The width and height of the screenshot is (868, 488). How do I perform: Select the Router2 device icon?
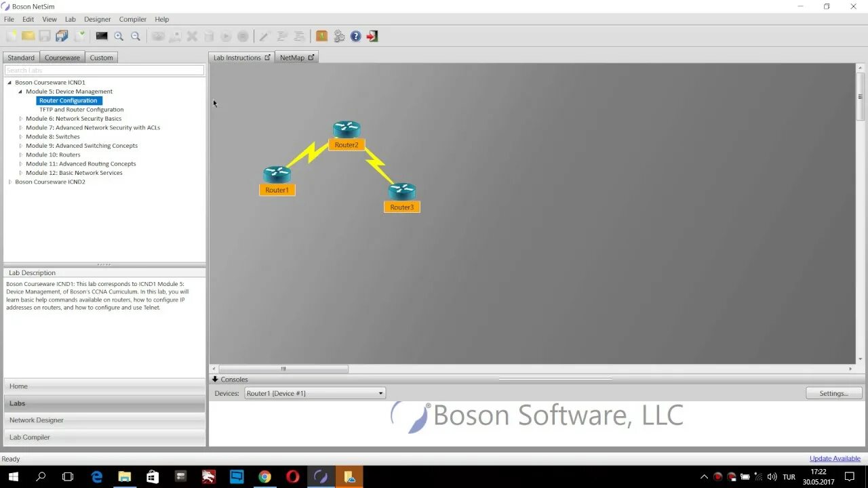click(347, 129)
